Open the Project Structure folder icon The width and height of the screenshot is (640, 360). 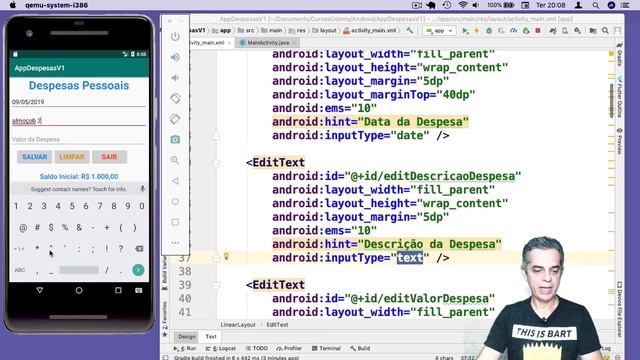coord(593,31)
